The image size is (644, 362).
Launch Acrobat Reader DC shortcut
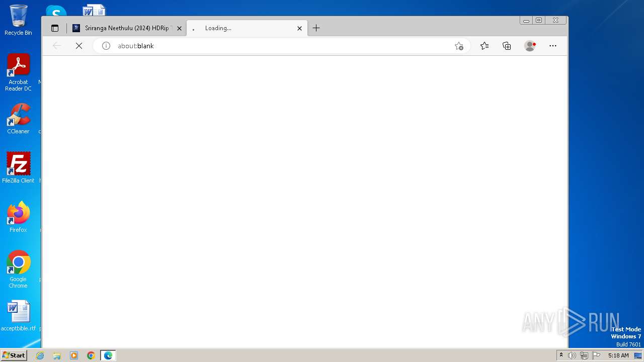coord(18,72)
